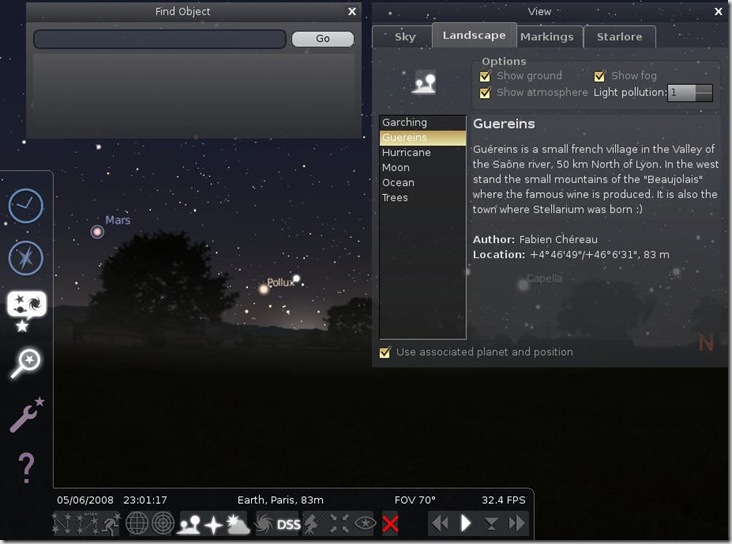732x544 pixels.
Task: Toggle the equatorial grid icon
Action: [137, 524]
